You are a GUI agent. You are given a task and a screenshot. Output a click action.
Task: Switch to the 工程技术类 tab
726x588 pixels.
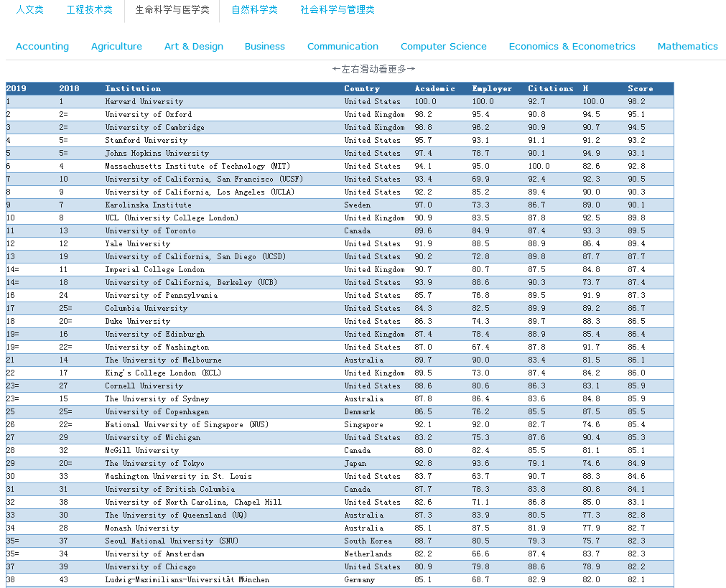pos(89,10)
